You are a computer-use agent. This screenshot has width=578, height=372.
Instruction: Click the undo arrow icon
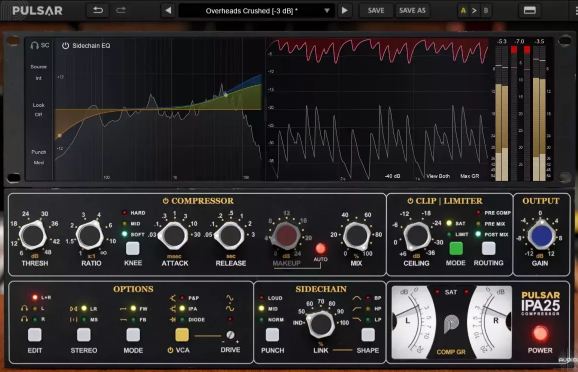(x=98, y=10)
